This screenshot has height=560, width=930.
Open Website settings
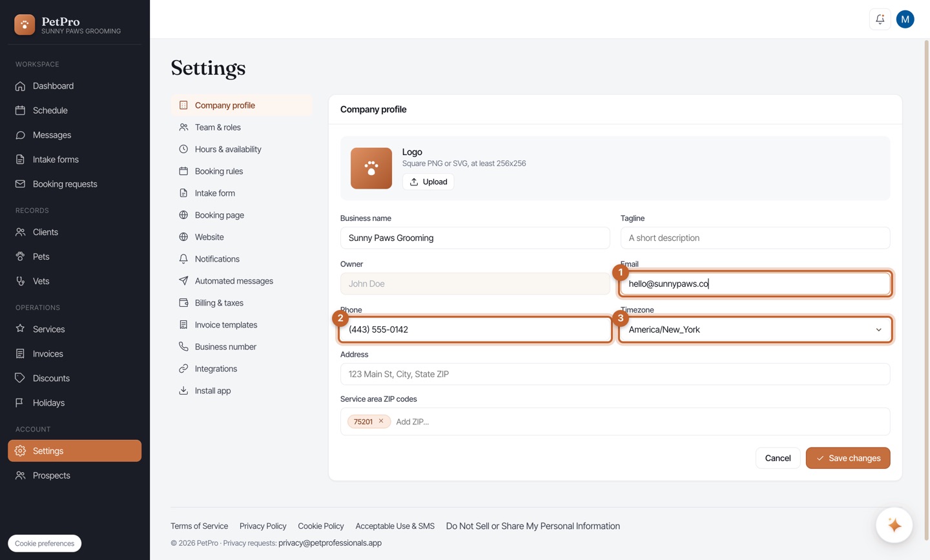coord(242,237)
